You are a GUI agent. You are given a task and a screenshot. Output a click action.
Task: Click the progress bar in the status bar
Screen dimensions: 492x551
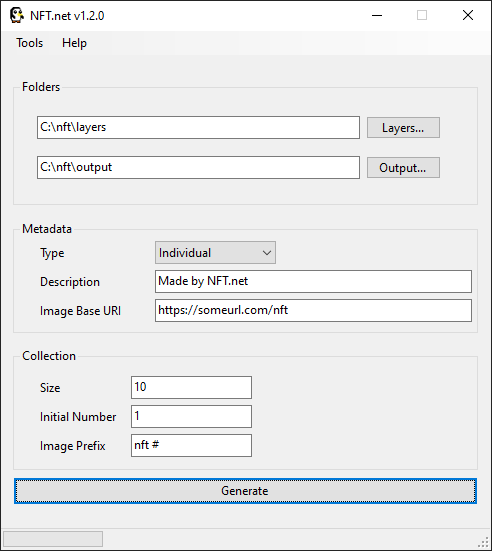click(53, 539)
